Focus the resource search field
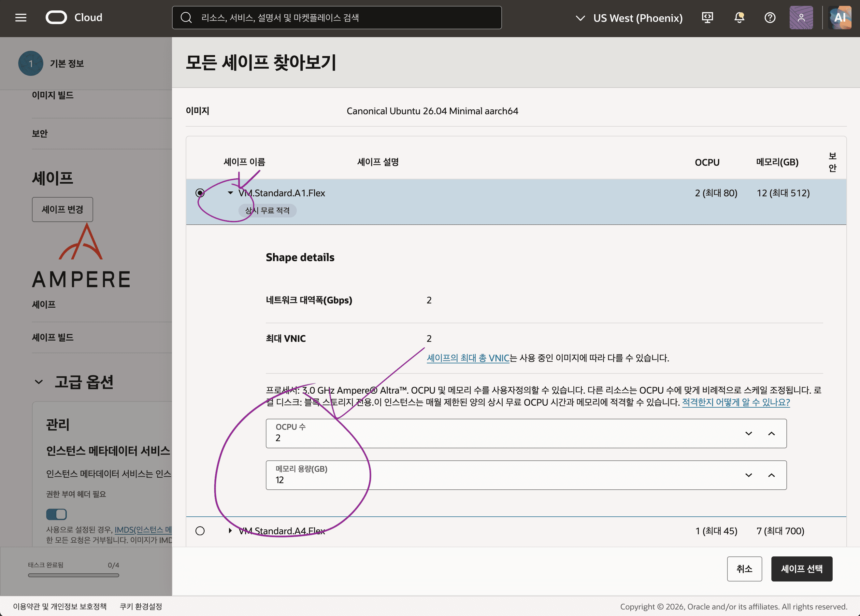Image resolution: width=860 pixels, height=616 pixels. tap(337, 18)
